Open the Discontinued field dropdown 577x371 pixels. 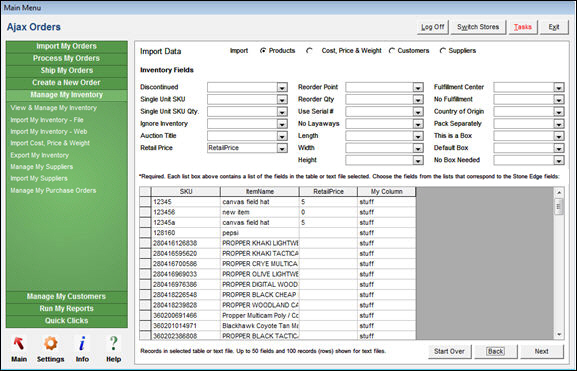[282, 87]
